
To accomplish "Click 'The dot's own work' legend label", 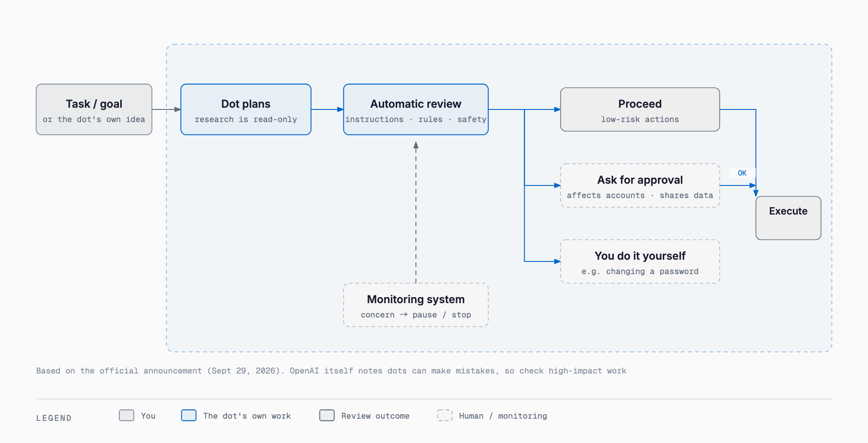I will pyautogui.click(x=247, y=416).
